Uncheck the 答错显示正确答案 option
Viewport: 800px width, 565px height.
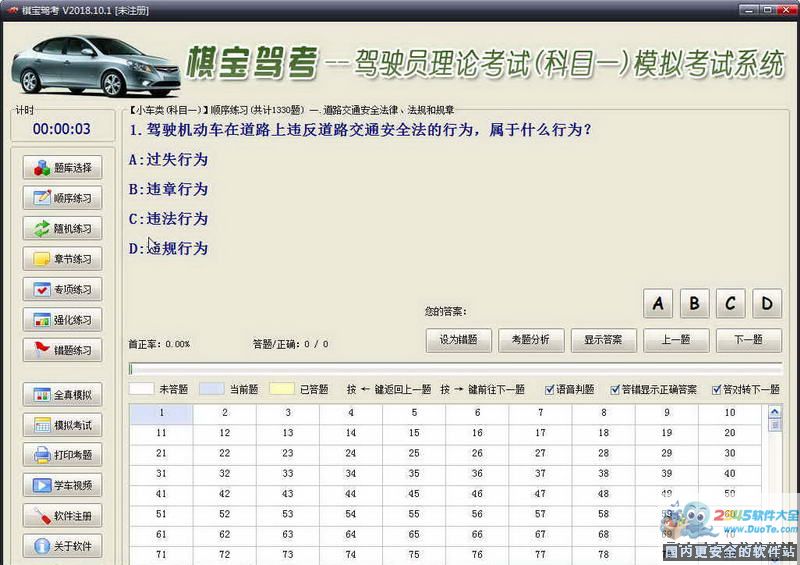coord(613,389)
